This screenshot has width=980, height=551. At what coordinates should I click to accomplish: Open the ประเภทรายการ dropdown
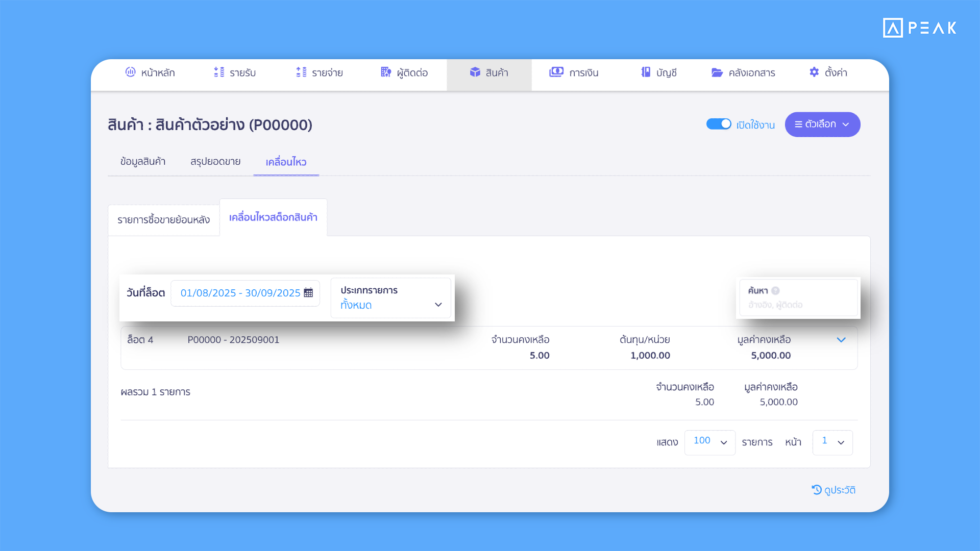(x=390, y=298)
